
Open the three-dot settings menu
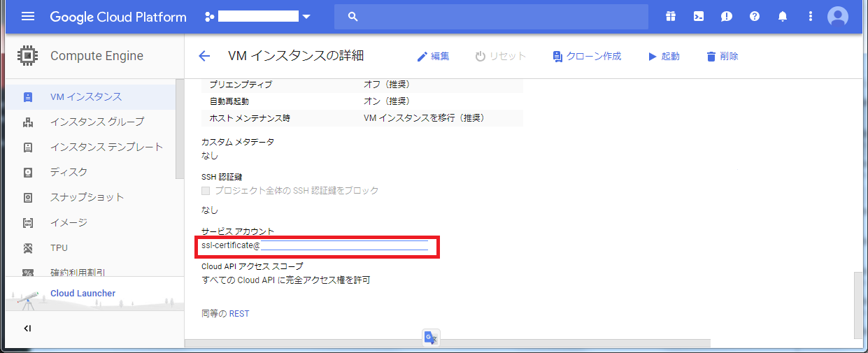[x=811, y=16]
